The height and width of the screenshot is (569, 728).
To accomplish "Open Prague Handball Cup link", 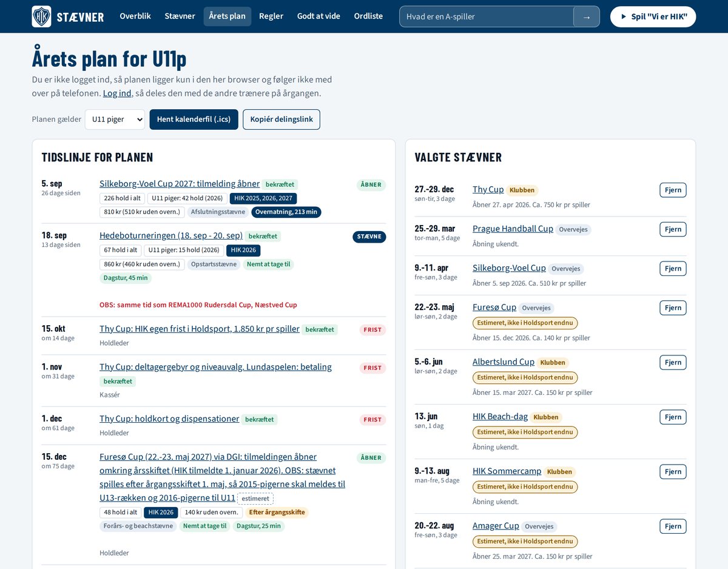I will click(513, 229).
